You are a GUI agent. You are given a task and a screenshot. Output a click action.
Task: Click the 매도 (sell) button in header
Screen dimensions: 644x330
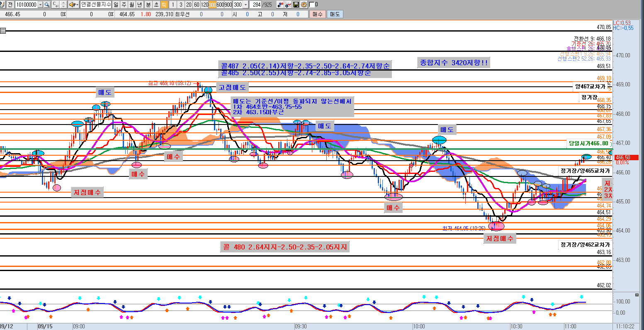pyautogui.click(x=334, y=14)
